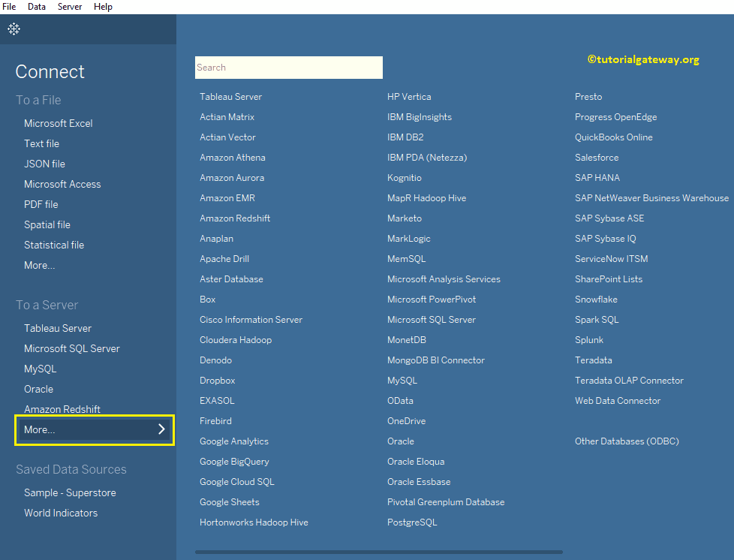Open the File menu

point(9,7)
